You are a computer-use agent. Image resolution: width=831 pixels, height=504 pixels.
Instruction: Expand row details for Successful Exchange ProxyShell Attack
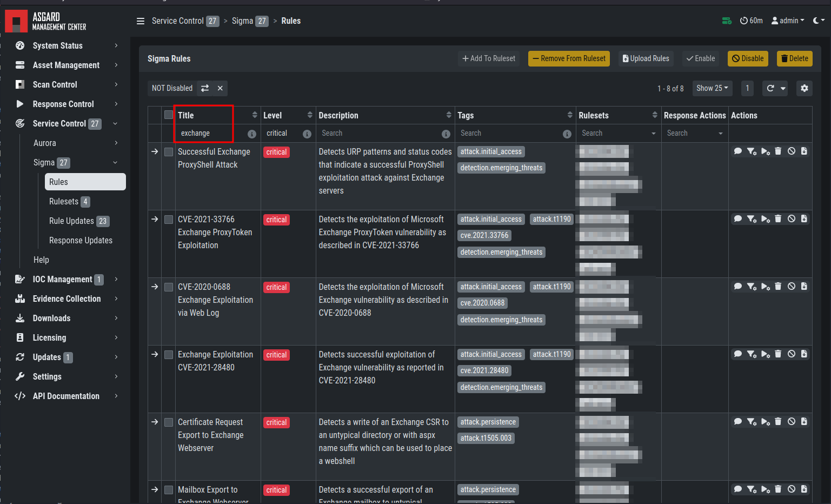[x=155, y=151]
